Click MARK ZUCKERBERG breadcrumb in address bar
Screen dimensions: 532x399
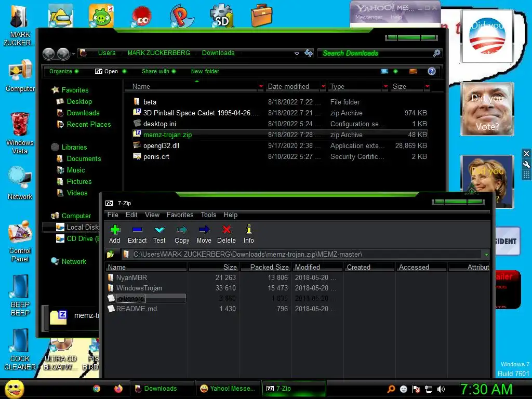(x=159, y=53)
